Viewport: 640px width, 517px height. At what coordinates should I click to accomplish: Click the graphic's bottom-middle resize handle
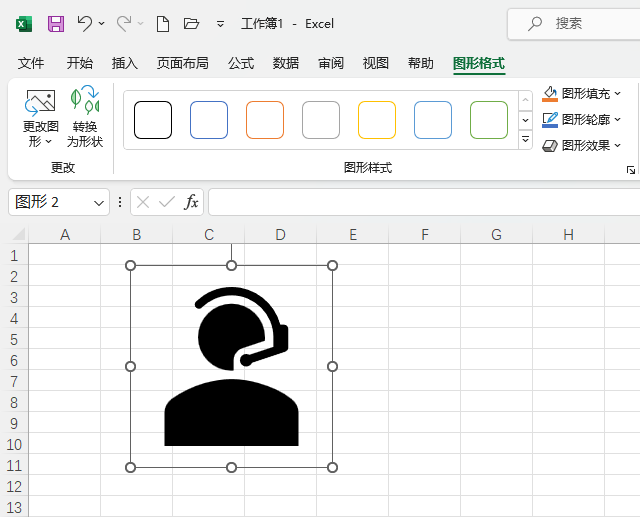click(231, 467)
